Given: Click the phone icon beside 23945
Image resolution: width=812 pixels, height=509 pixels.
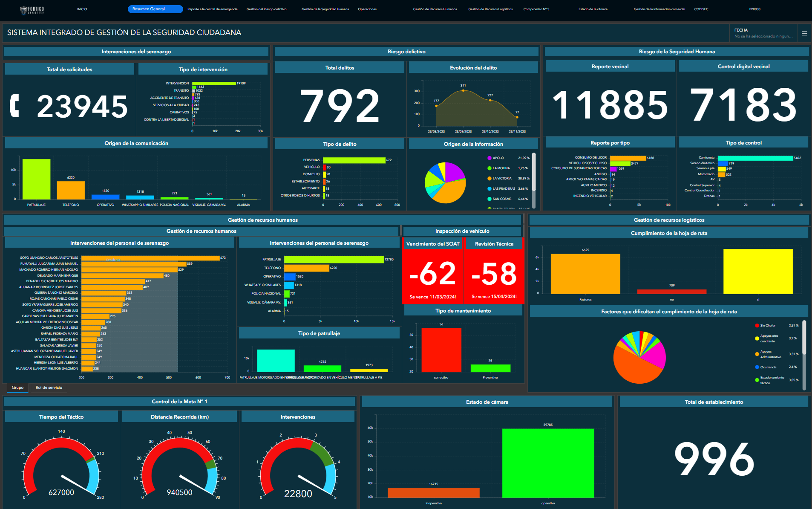Looking at the screenshot, I should click(15, 105).
